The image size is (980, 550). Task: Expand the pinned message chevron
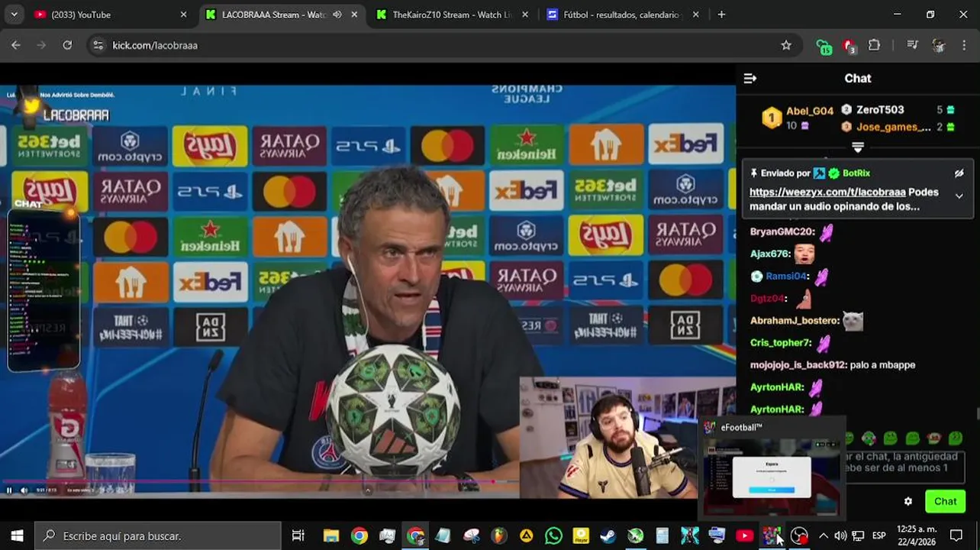pos(959,196)
